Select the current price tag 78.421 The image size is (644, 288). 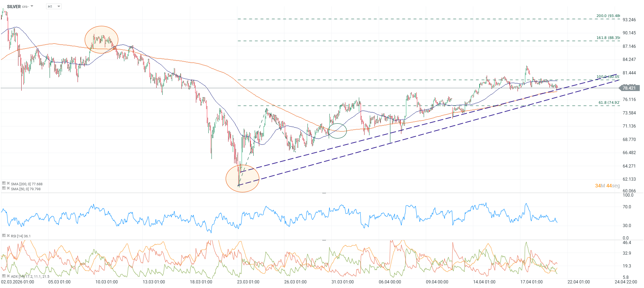pyautogui.click(x=629, y=88)
